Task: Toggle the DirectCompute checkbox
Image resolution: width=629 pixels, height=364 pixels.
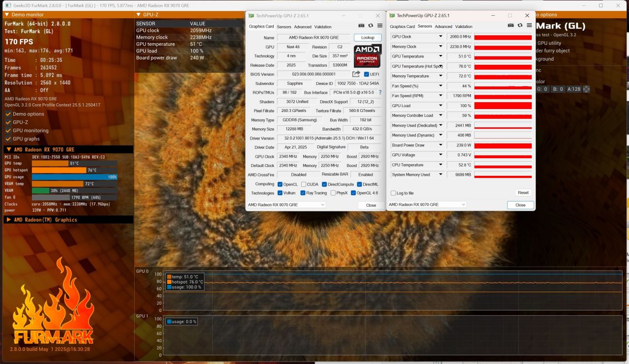Action: (324, 184)
